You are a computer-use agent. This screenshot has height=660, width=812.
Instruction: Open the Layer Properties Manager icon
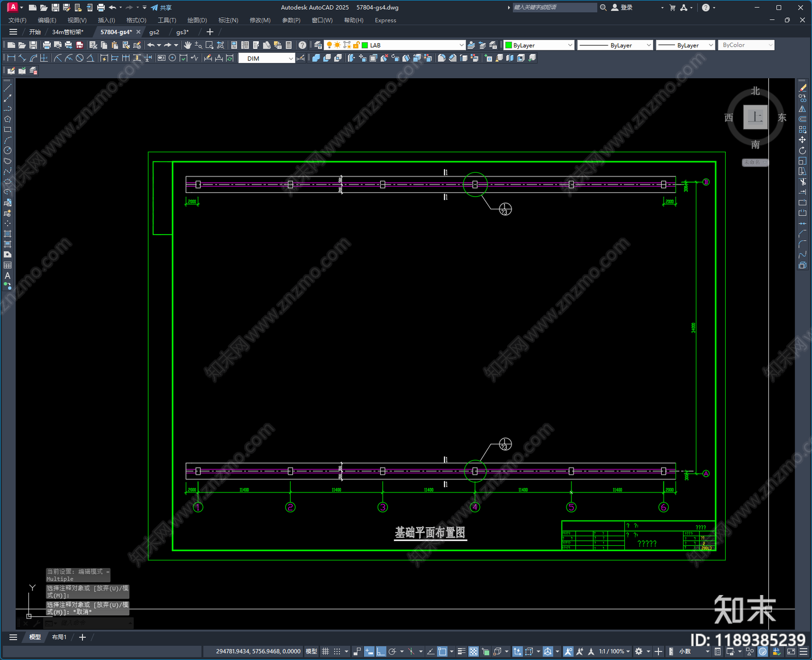pos(318,45)
